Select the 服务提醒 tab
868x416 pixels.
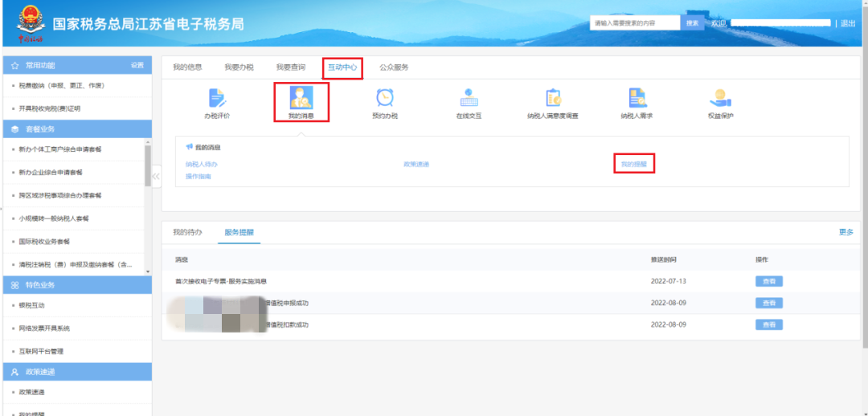(x=240, y=232)
